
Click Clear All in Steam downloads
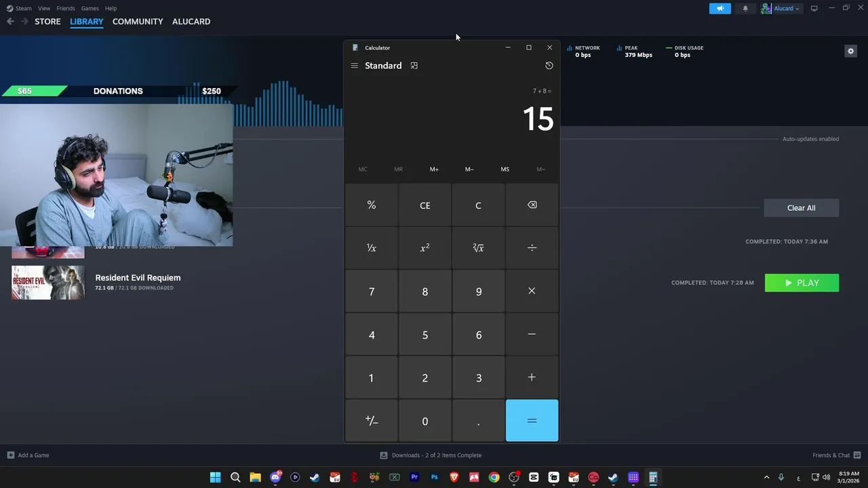[802, 208]
